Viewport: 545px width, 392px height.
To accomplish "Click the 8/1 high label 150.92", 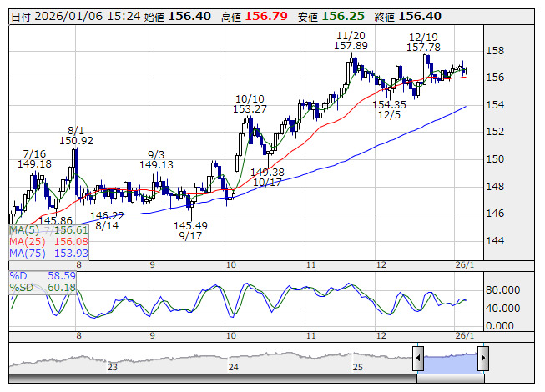I will click(76, 141).
